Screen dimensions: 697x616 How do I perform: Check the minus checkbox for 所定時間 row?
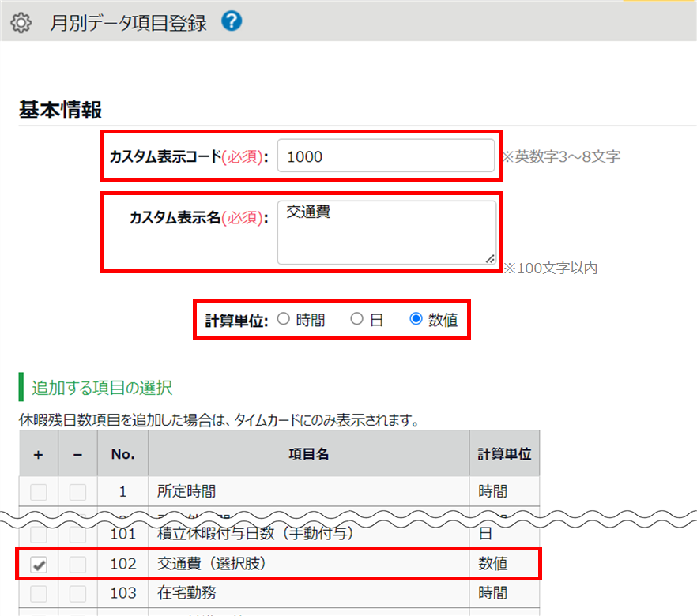(77, 492)
